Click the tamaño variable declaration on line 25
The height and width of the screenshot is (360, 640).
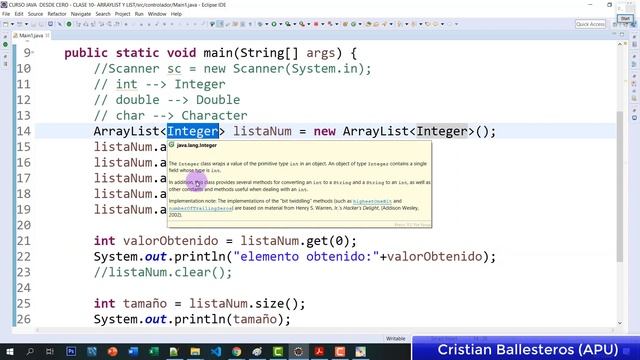click(x=145, y=304)
